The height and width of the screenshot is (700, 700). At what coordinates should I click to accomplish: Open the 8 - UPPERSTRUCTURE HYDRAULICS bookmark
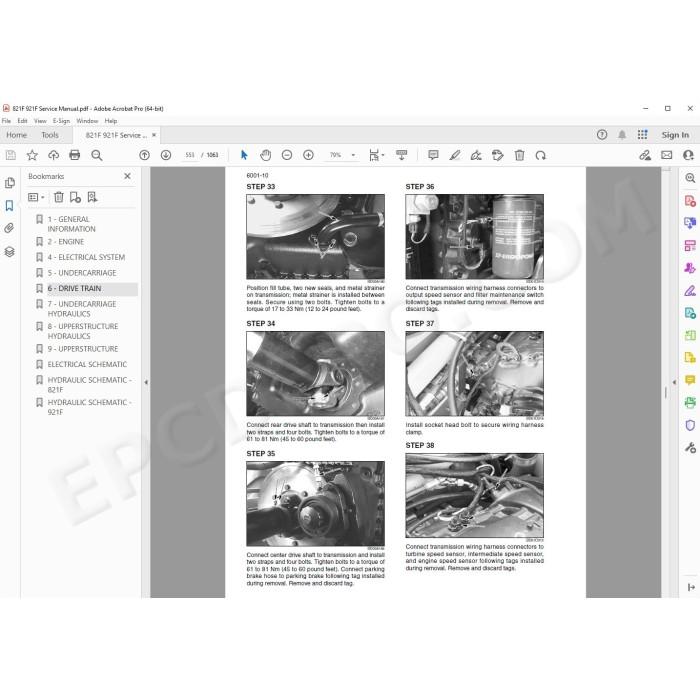[x=83, y=331]
